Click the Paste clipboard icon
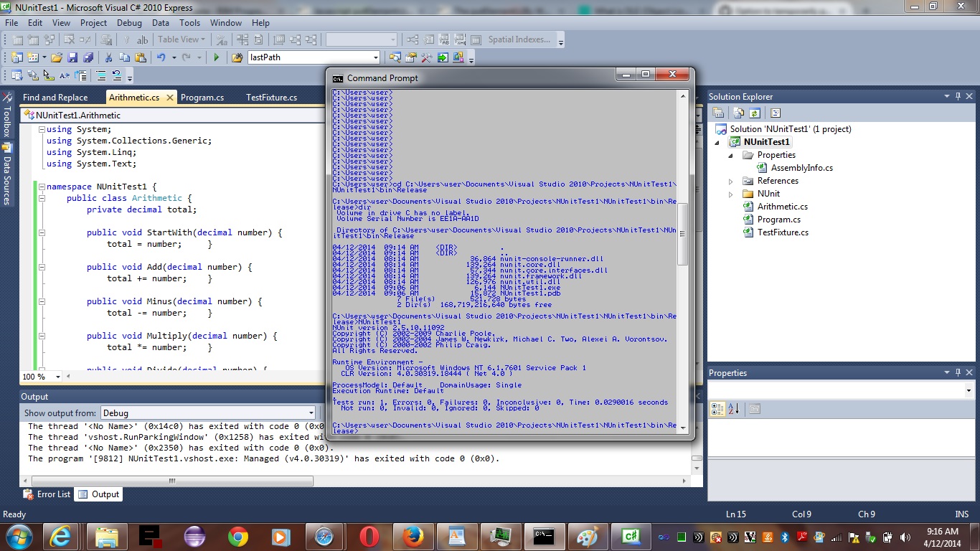The image size is (980, 551). (x=141, y=57)
